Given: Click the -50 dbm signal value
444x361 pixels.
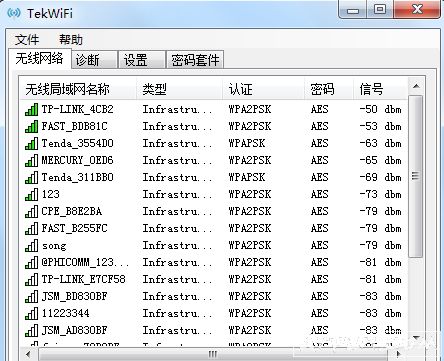Looking at the screenshot, I should point(380,109).
